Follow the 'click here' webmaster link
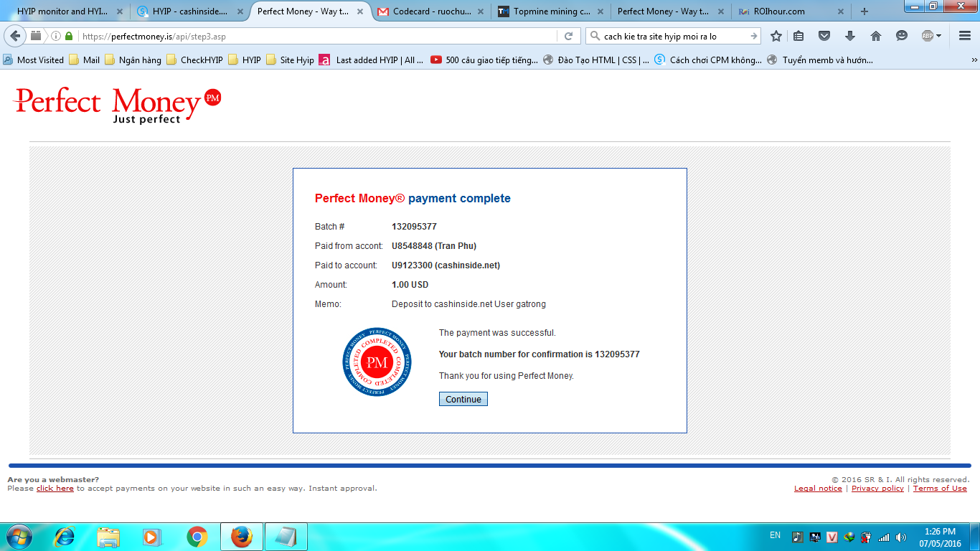The height and width of the screenshot is (551, 980). [55, 489]
